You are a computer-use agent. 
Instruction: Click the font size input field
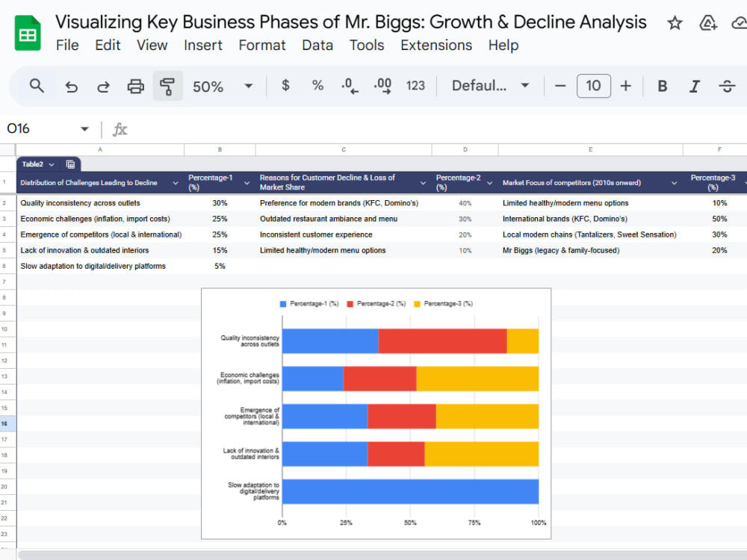pos(594,86)
